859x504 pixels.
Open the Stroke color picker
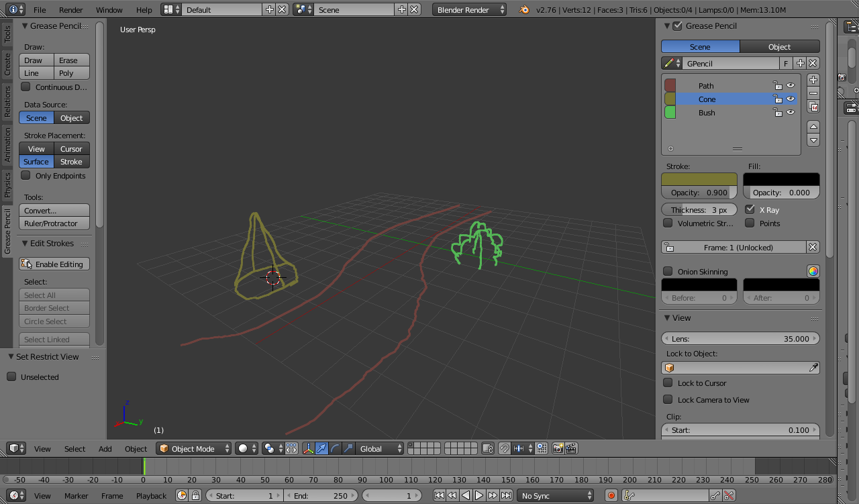[x=699, y=179]
